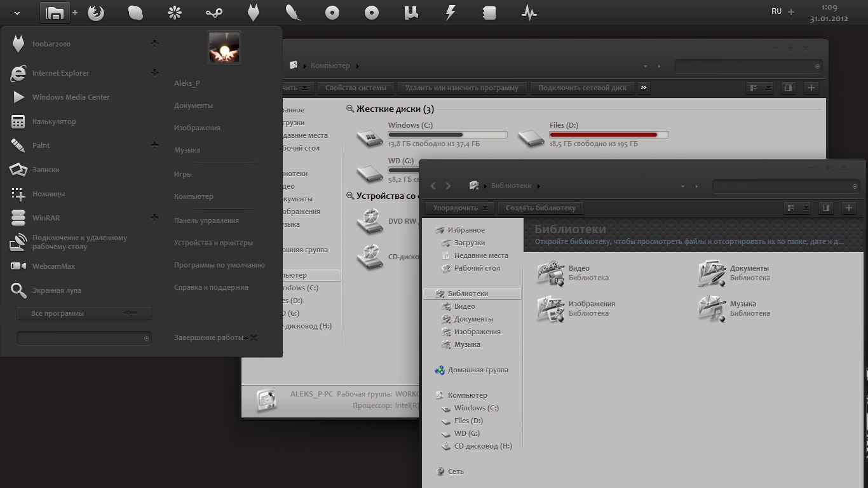Select WD (G:) in Библиотеки sidebar
868x488 pixels.
point(467,433)
